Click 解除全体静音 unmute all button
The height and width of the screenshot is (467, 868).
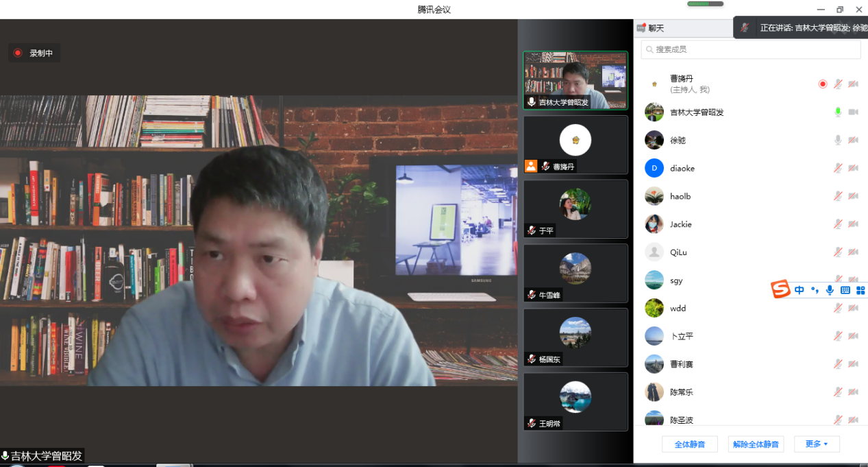756,444
